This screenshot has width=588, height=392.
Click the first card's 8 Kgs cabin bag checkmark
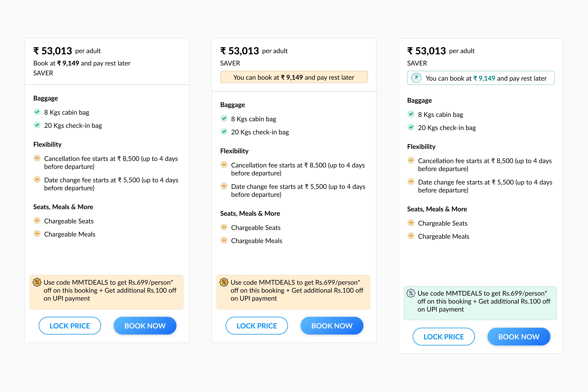(37, 112)
